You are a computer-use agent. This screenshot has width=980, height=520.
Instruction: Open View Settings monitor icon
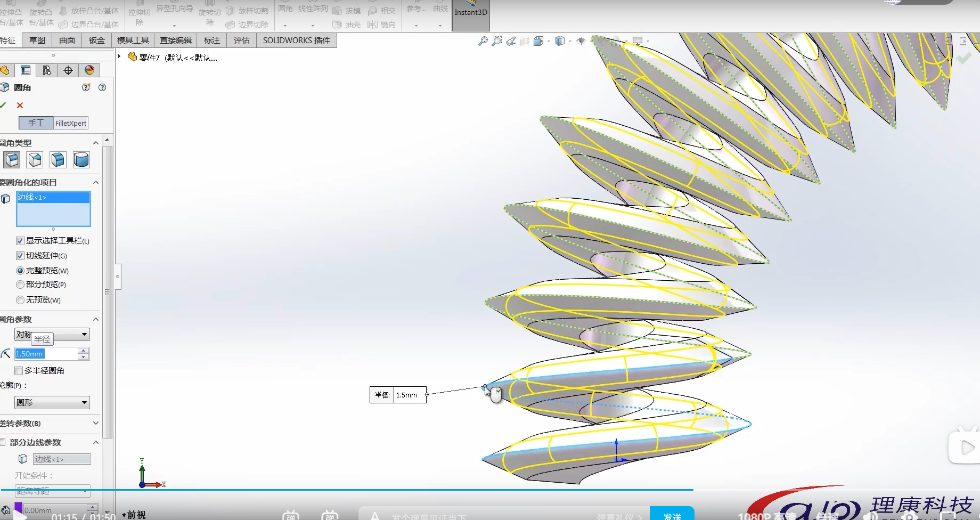coord(638,41)
